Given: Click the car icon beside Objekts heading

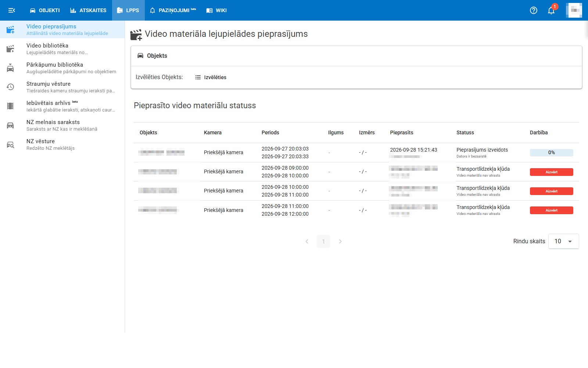Looking at the screenshot, I should (140, 56).
